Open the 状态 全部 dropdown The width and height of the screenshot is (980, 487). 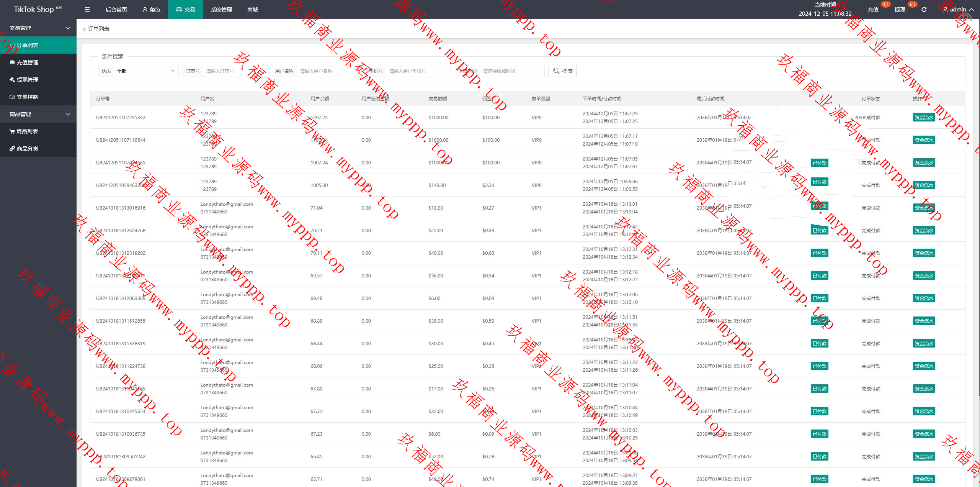point(145,71)
